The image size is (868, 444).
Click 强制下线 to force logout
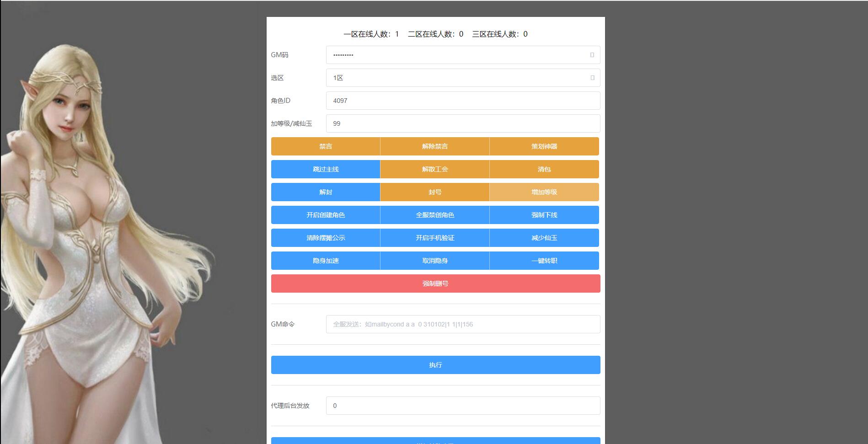tap(544, 215)
